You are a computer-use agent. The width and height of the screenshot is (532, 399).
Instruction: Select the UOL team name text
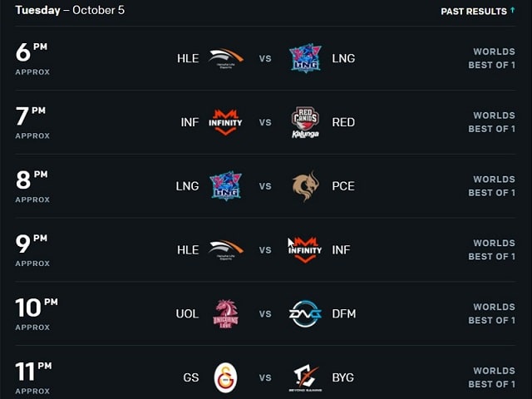pyautogui.click(x=187, y=314)
